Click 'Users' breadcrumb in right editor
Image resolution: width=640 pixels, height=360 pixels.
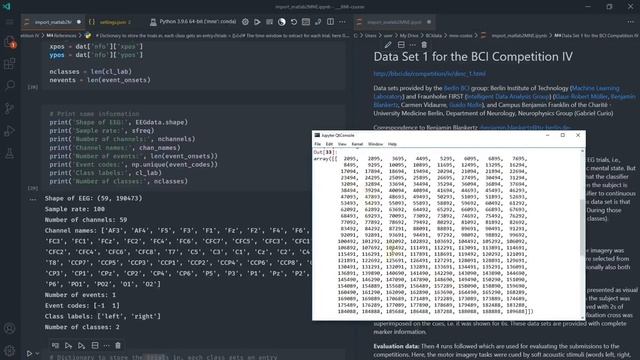371,36
